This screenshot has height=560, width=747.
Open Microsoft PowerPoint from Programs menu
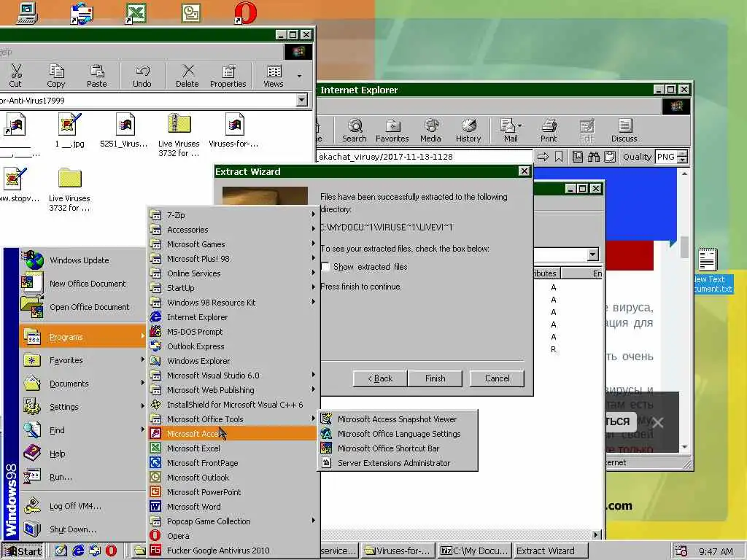233,492
